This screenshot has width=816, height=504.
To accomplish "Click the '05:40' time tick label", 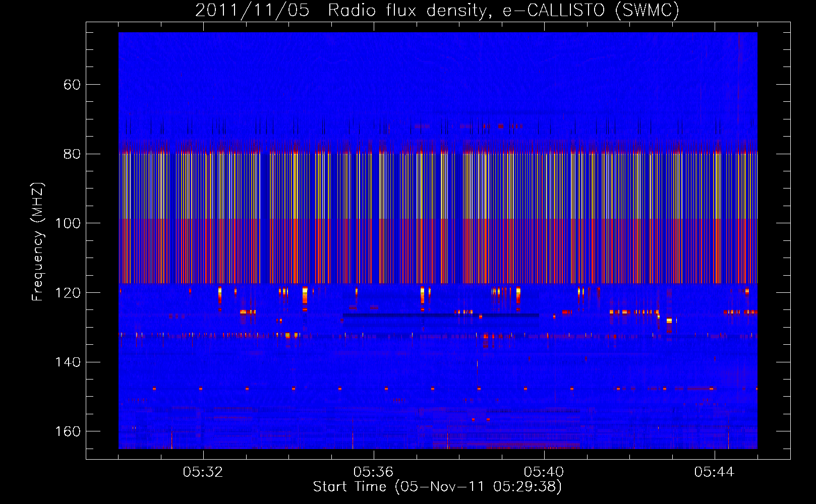I will [x=544, y=472].
